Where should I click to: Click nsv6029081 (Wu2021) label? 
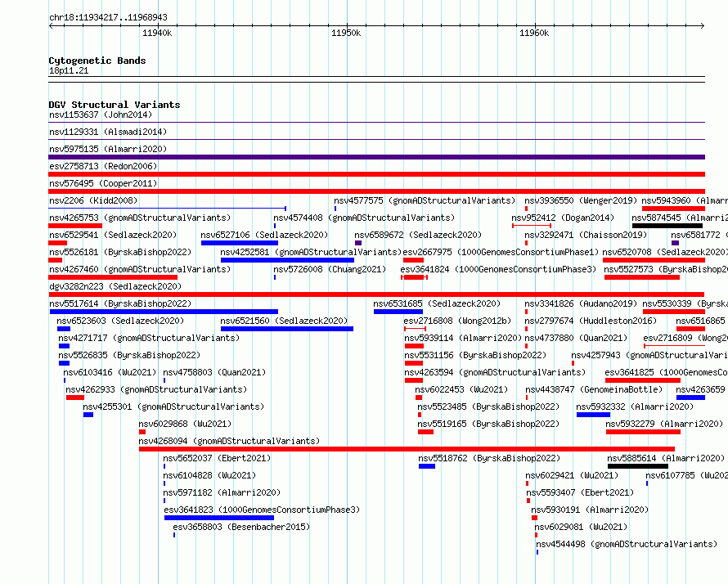click(x=581, y=527)
